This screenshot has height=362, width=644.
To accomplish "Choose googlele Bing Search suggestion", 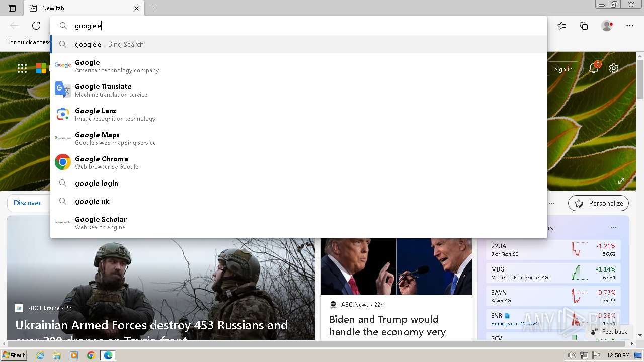I will coord(299,44).
